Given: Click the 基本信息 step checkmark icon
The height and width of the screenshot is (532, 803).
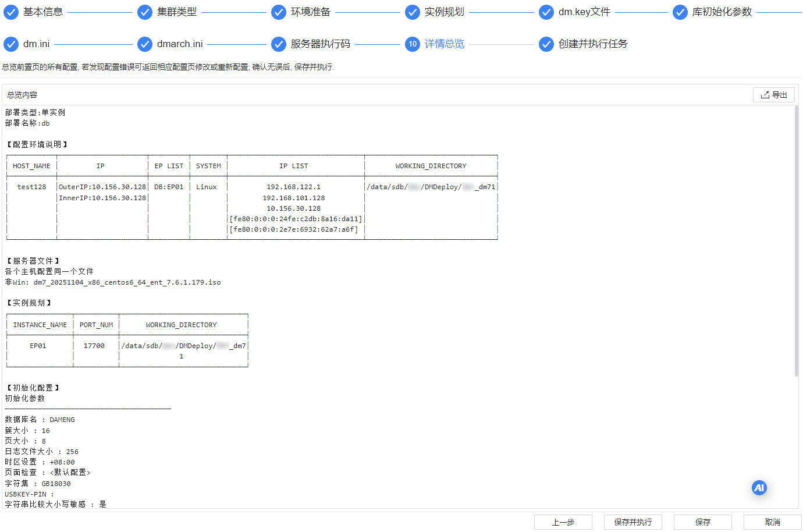Looking at the screenshot, I should [x=11, y=12].
